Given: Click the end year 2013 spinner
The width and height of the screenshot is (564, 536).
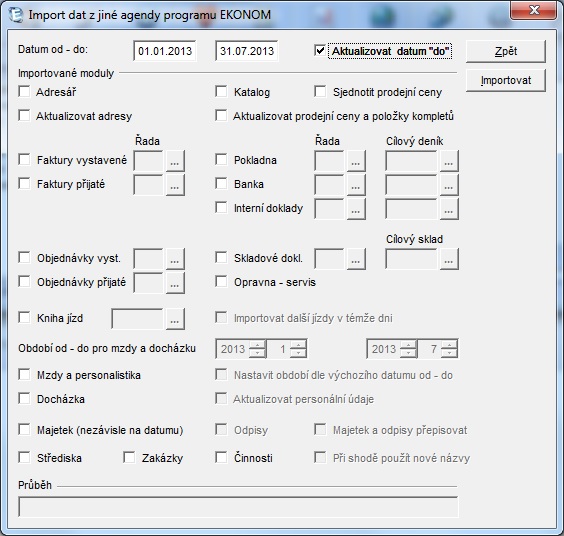Looking at the screenshot, I should coord(392,349).
